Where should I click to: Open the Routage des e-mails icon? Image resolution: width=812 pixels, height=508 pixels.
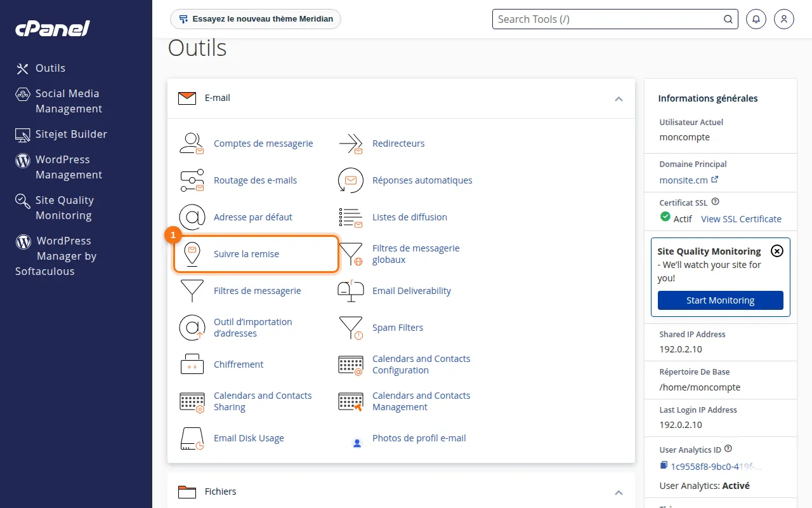[192, 180]
